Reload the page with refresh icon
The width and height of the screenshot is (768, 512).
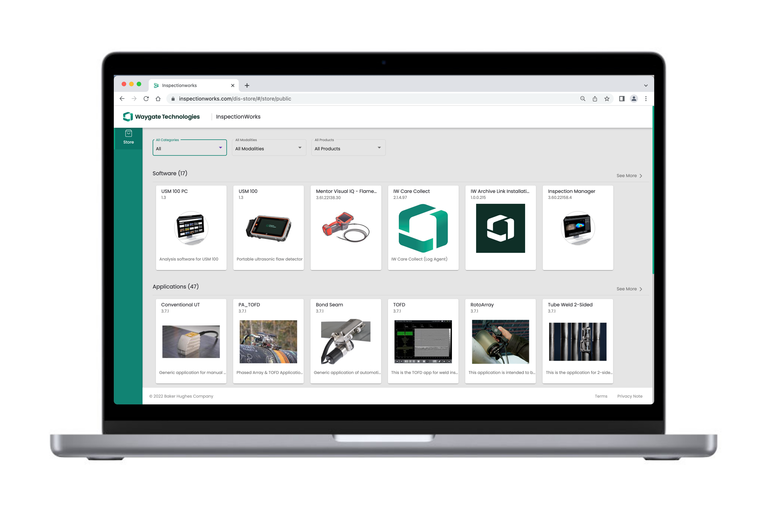(x=146, y=98)
